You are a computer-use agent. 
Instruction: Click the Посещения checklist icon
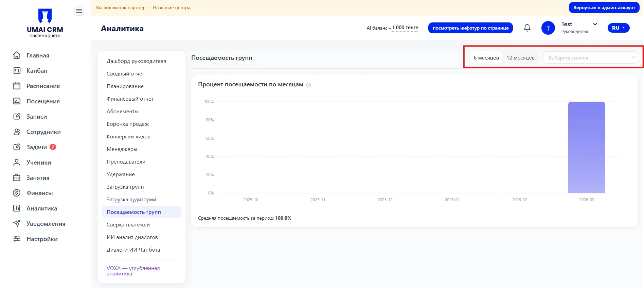pyautogui.click(x=17, y=101)
